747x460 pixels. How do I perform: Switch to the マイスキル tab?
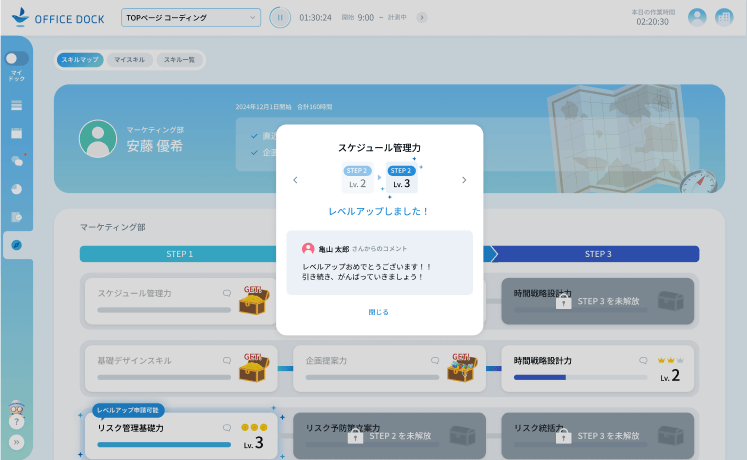(130, 60)
